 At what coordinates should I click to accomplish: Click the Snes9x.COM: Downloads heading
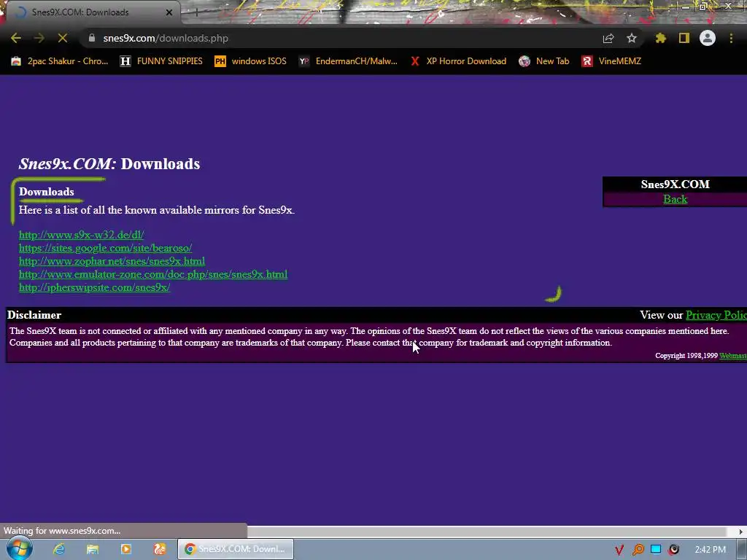109,163
